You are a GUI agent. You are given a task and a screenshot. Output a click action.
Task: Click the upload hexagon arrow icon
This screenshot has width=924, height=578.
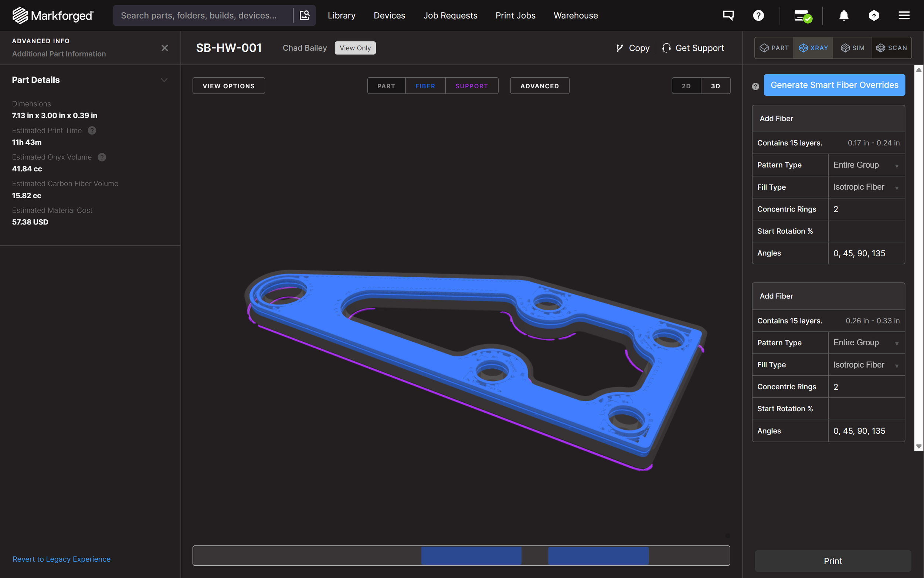(x=874, y=15)
